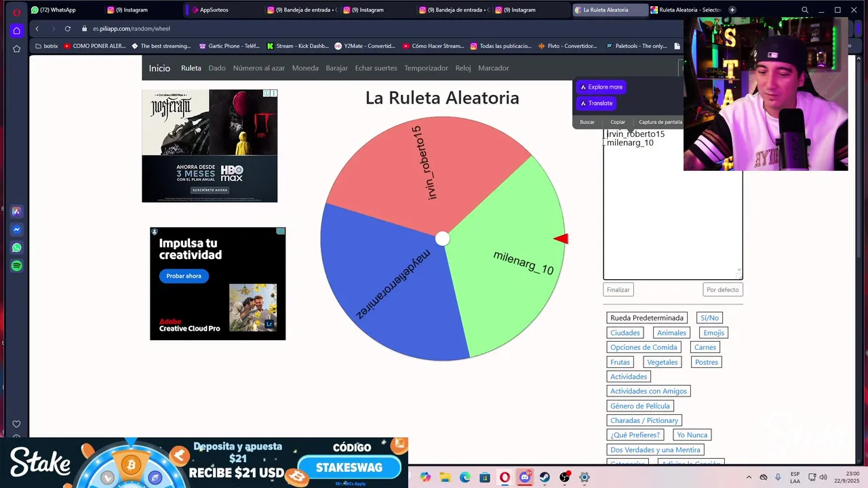Reload the current page

pos(68,28)
